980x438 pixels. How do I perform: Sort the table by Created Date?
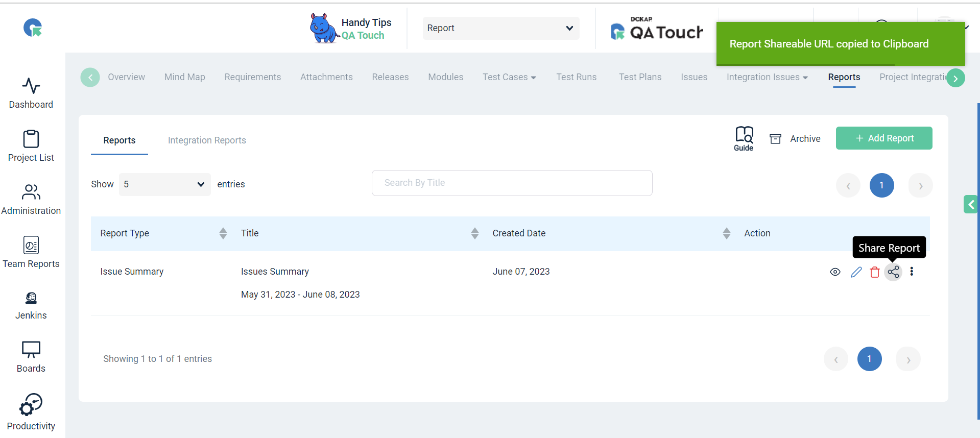(727, 233)
